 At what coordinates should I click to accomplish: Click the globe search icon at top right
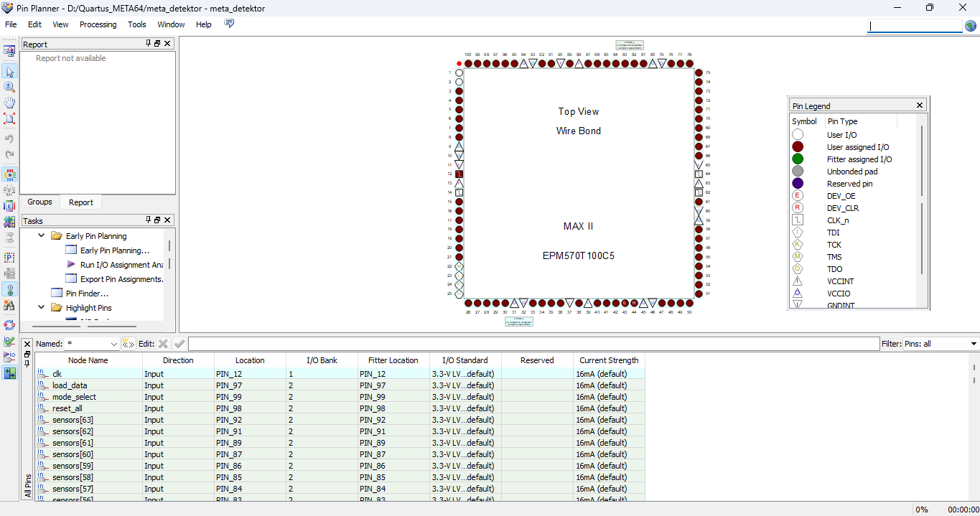click(971, 26)
